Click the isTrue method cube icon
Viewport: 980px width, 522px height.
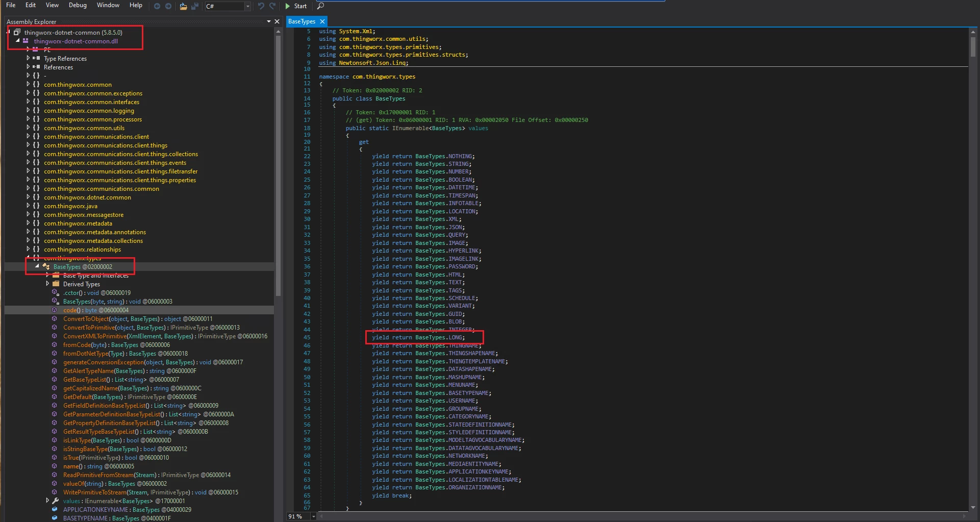click(55, 457)
